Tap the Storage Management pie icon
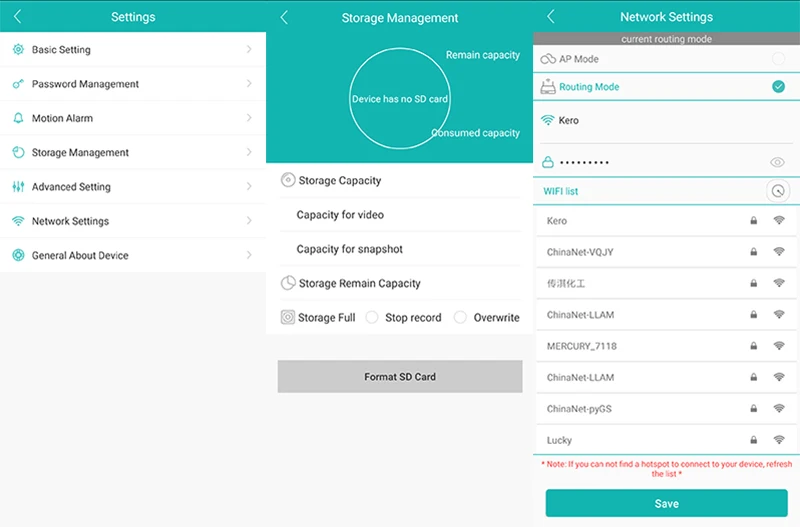 tap(18, 152)
